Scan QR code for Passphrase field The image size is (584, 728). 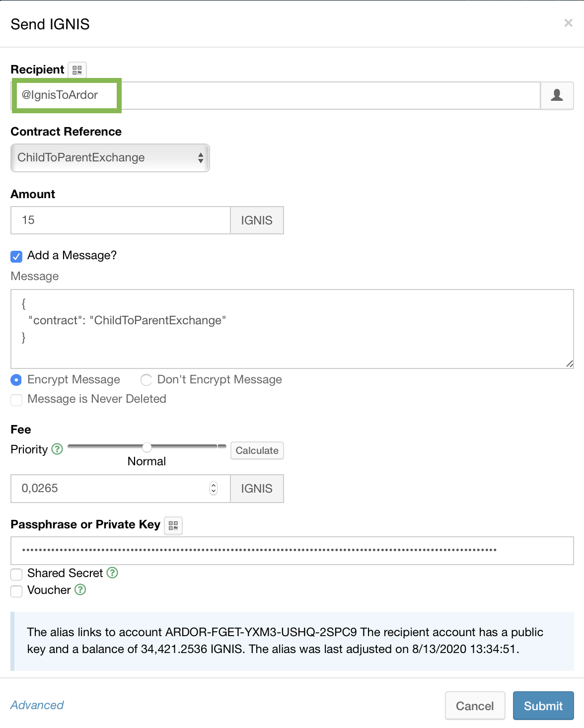pos(173,525)
